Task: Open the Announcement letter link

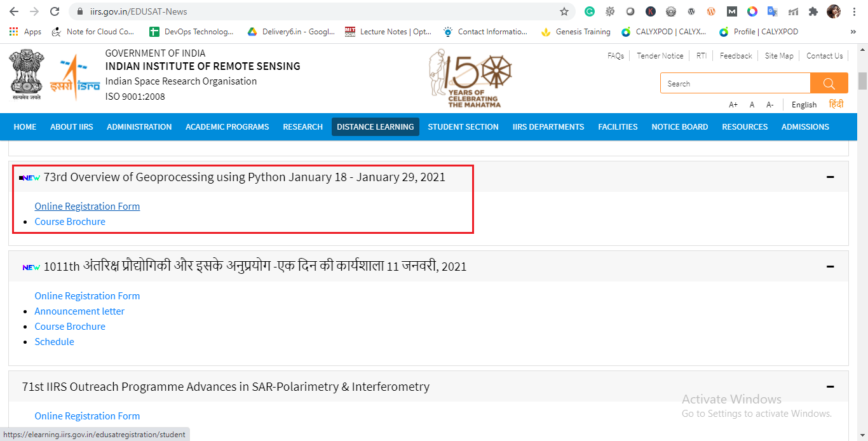Action: [79, 311]
